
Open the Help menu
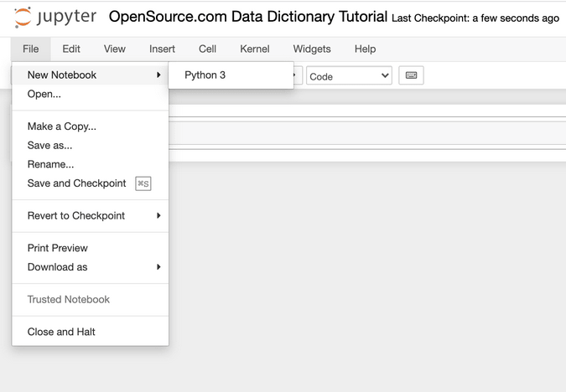365,49
